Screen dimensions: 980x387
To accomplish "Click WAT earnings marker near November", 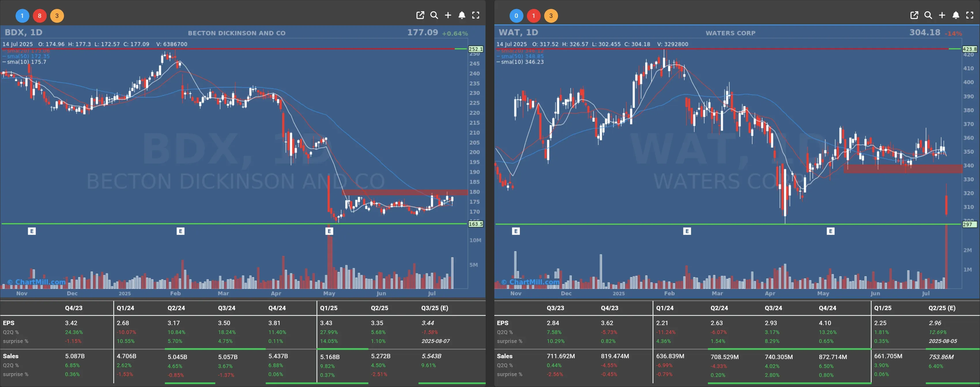I will [516, 231].
